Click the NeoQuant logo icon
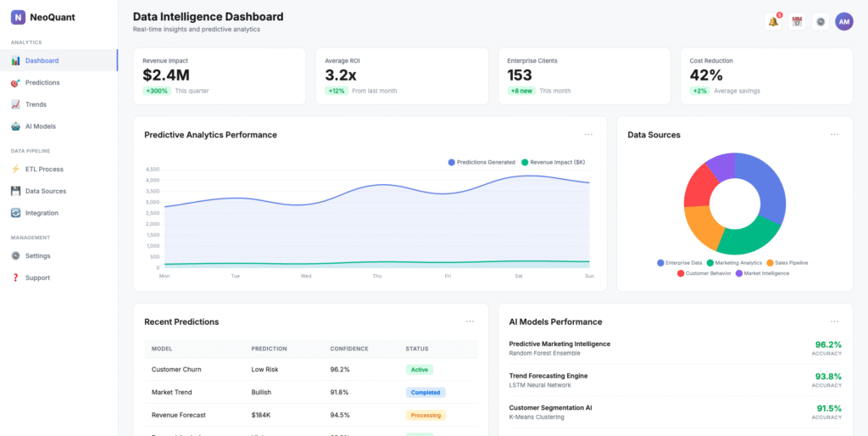Screen dimensions: 868x436 pos(18,17)
